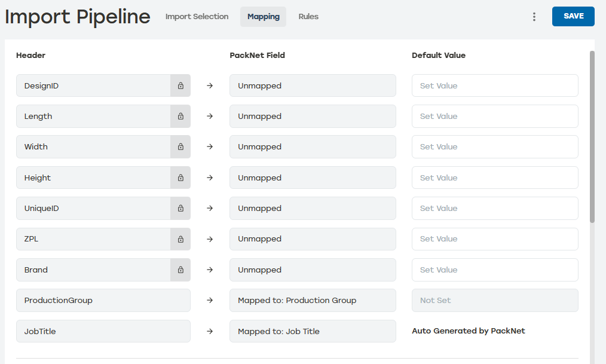Viewport: 606px width, 364px height.
Task: Click the lock icon on Length header
Action: pos(180,116)
